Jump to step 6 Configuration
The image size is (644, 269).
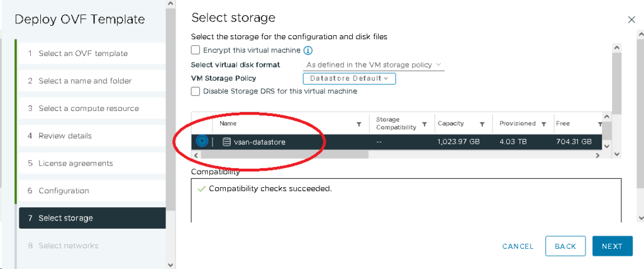tap(64, 191)
